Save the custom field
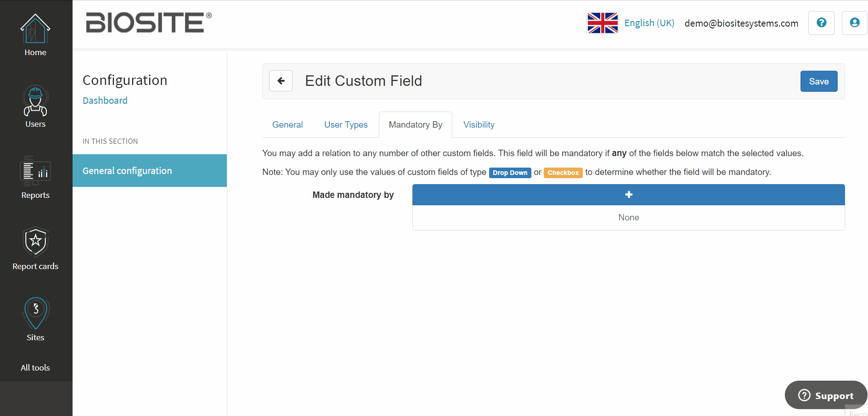Image resolution: width=868 pixels, height=416 pixels. [x=819, y=81]
